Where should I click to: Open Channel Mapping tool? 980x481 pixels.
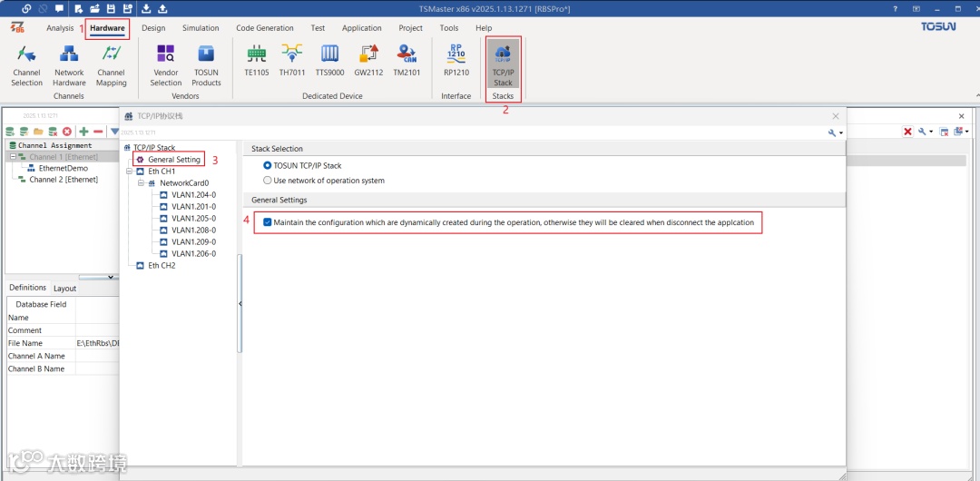click(x=112, y=65)
